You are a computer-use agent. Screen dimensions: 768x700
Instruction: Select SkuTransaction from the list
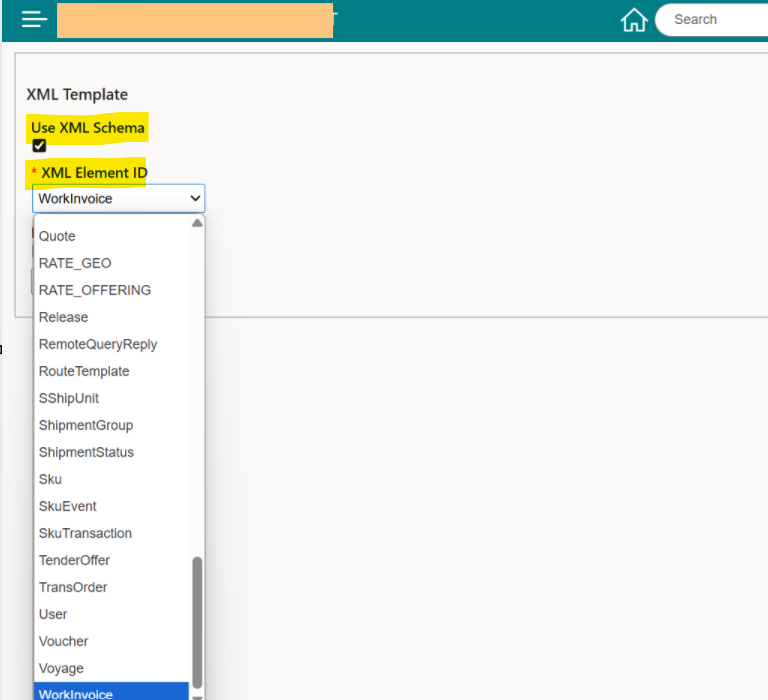click(x=111, y=533)
